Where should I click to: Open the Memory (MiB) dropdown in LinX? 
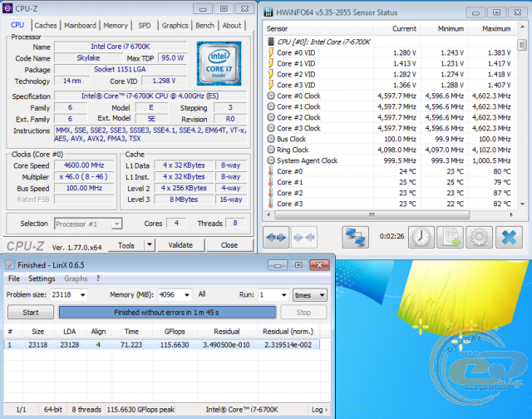(186, 295)
